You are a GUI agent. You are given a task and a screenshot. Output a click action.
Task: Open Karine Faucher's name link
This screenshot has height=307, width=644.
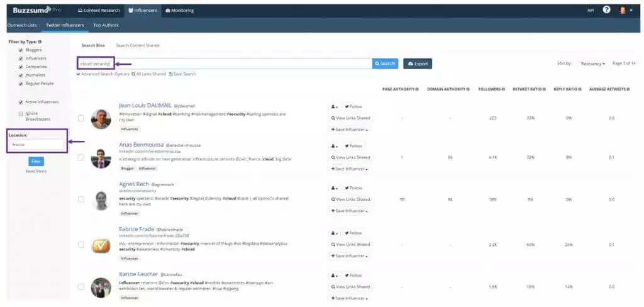(138, 274)
